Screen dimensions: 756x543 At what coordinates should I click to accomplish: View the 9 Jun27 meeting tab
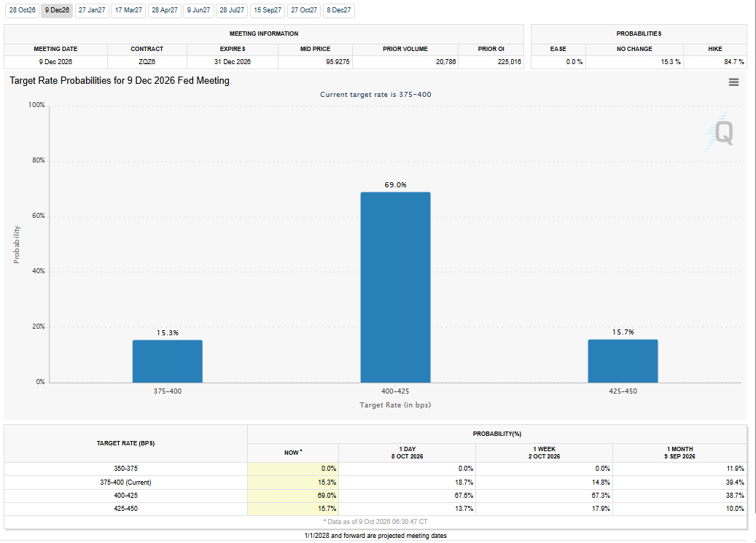[198, 10]
